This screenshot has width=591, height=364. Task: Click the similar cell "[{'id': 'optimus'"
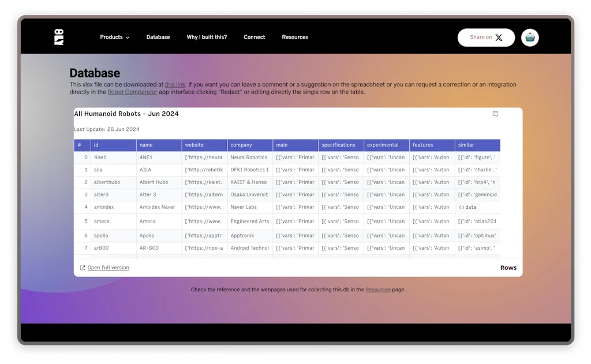(477, 236)
